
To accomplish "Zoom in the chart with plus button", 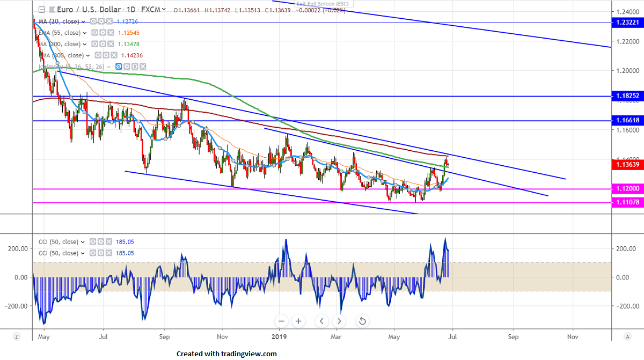I will point(298,321).
